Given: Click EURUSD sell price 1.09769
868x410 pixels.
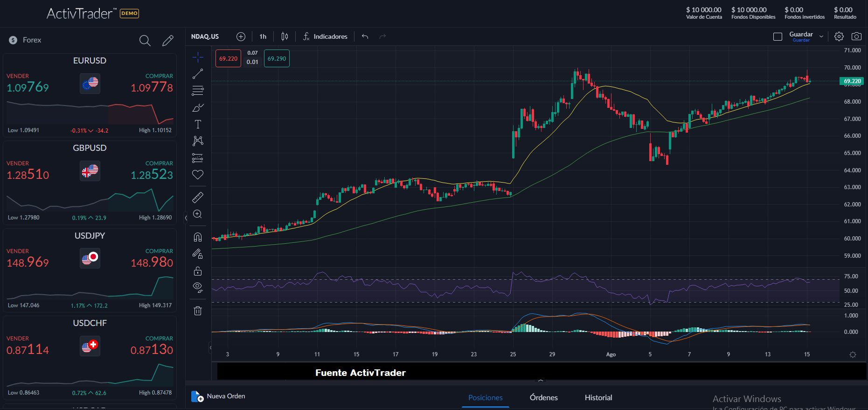Looking at the screenshot, I should (28, 87).
